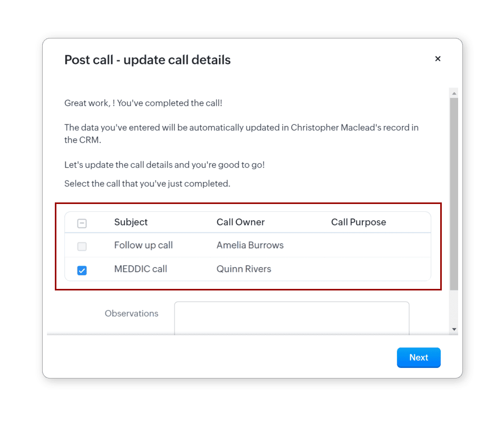This screenshot has width=504, height=427.
Task: Click the dialog title 'Post call - update call details'
Action: pos(148,60)
